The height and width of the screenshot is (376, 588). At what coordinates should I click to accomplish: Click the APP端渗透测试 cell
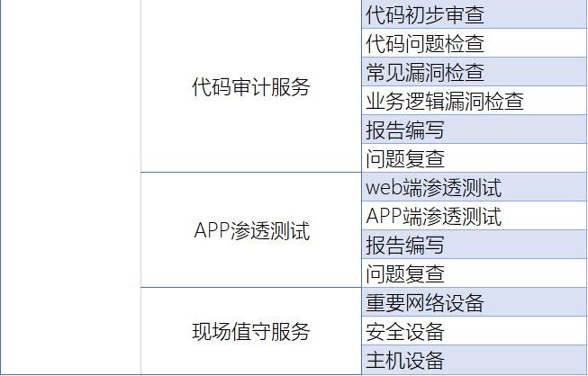[475, 216]
